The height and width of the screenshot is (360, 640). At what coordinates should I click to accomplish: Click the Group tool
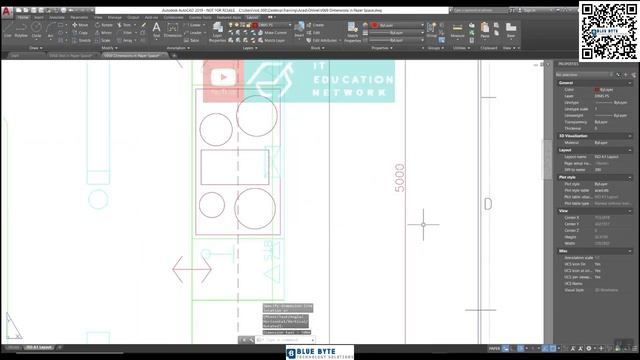[431, 30]
